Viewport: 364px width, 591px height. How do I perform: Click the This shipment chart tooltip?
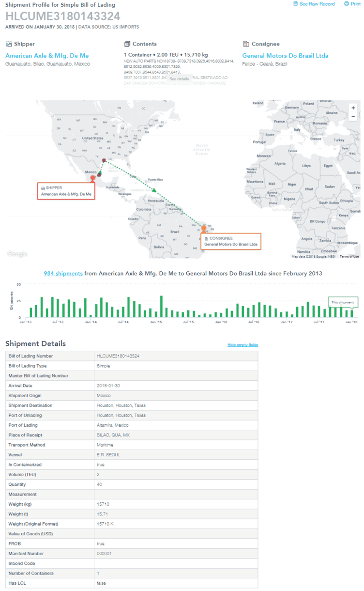pyautogui.click(x=343, y=302)
